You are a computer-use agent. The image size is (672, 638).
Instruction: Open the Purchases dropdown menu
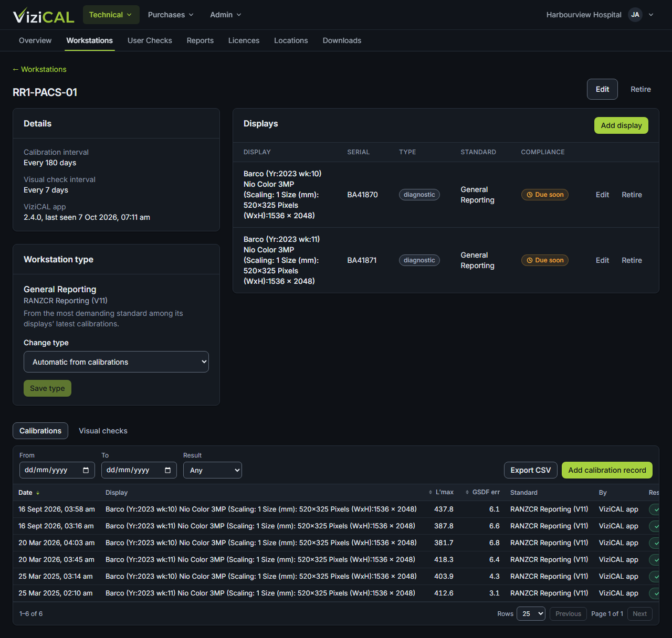coord(171,15)
